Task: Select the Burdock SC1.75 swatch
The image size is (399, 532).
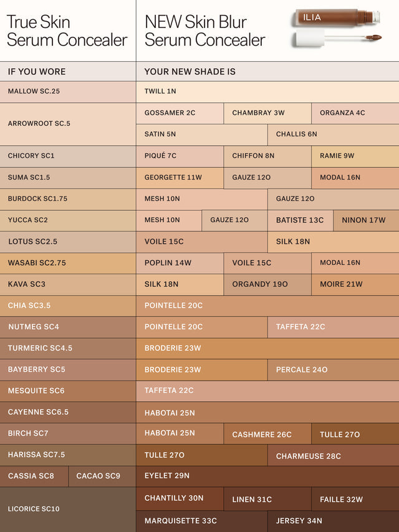Action: 68,199
